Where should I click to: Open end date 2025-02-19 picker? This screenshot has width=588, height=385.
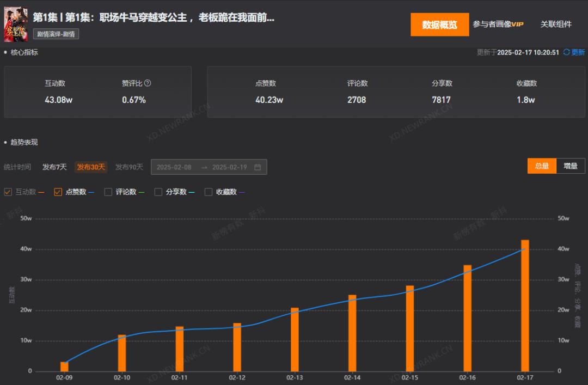click(229, 167)
